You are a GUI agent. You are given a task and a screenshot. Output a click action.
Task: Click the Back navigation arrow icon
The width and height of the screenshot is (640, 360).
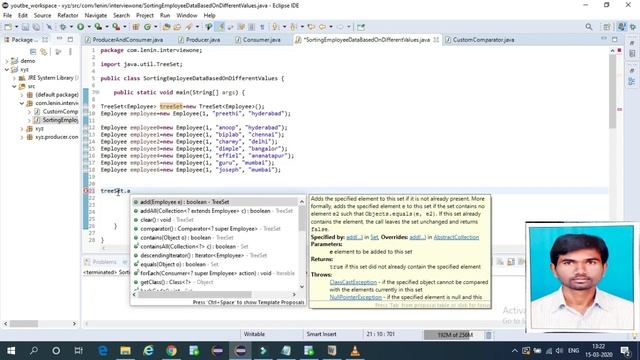coord(322,27)
